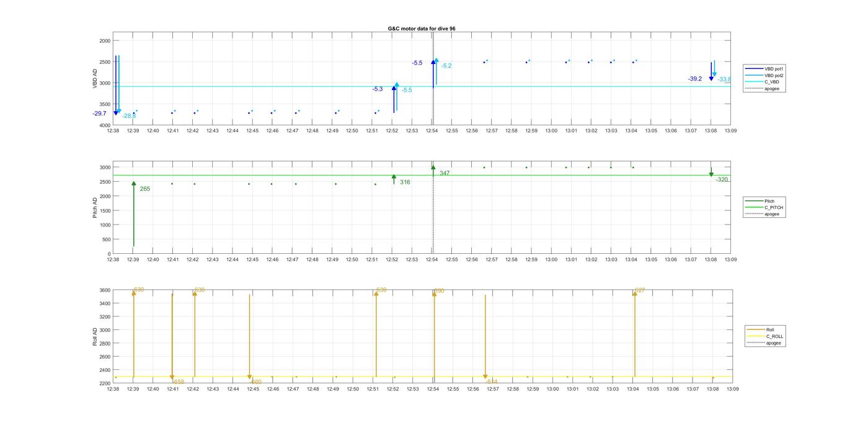
Task: Click the '-33.5' data label
Action: point(725,79)
